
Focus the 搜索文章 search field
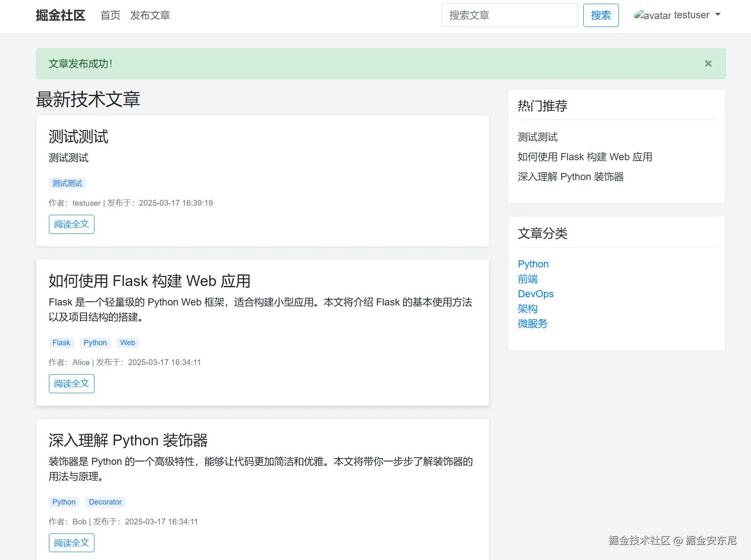point(510,15)
